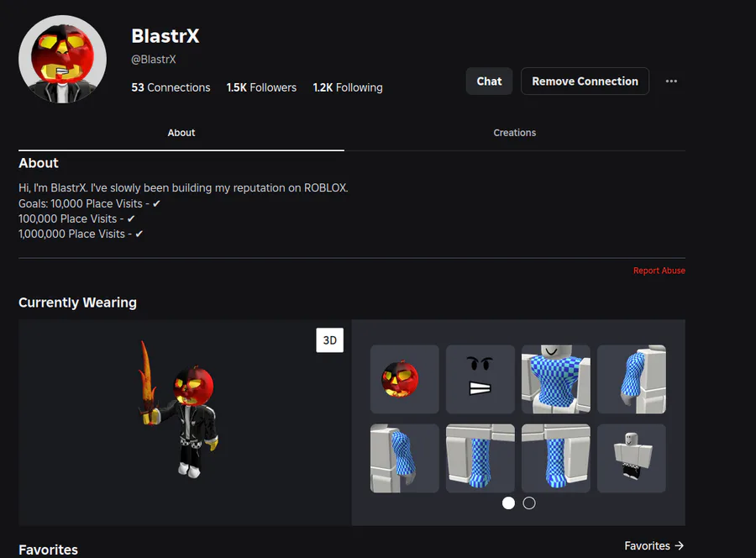The image size is (756, 558).
Task: Click the Remove Connection button
Action: [x=585, y=81]
